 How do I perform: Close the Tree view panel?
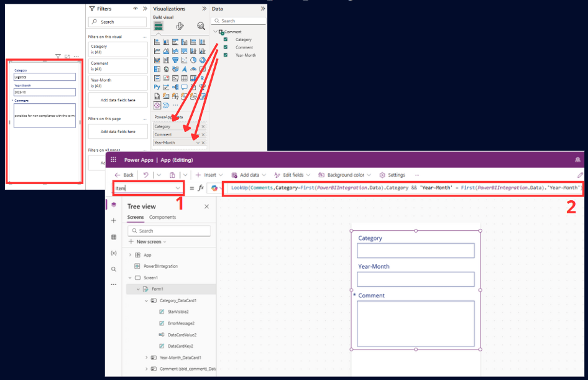click(206, 206)
